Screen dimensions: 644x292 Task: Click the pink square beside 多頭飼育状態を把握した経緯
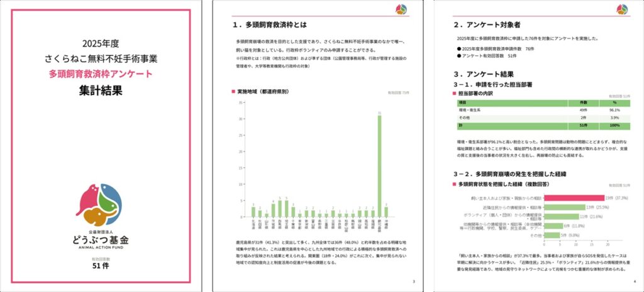(455, 185)
